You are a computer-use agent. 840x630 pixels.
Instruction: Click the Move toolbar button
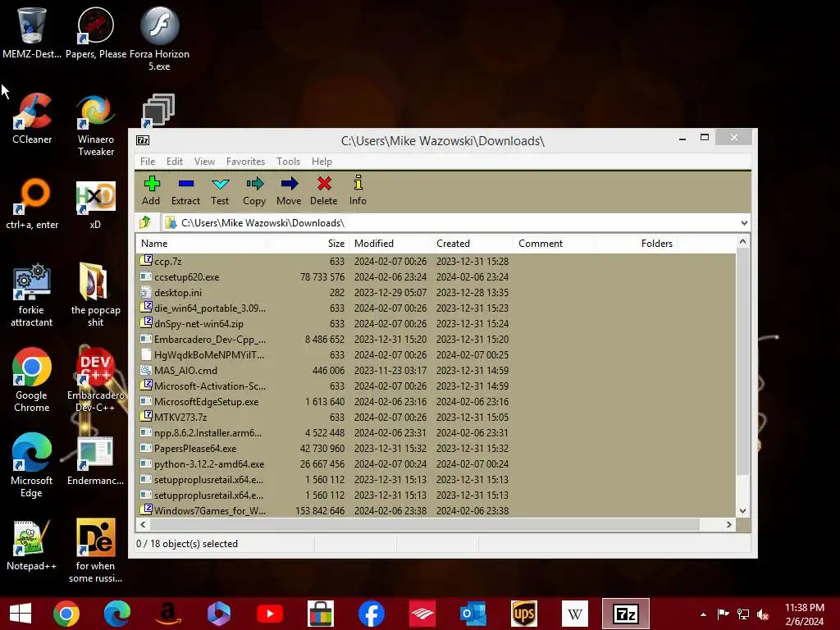[289, 190]
